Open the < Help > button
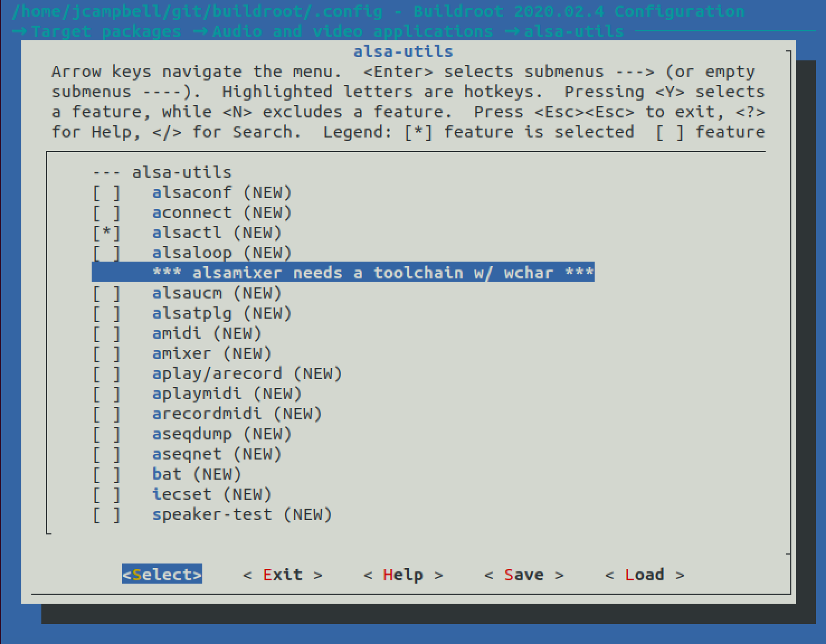The width and height of the screenshot is (826, 644). pos(403,575)
